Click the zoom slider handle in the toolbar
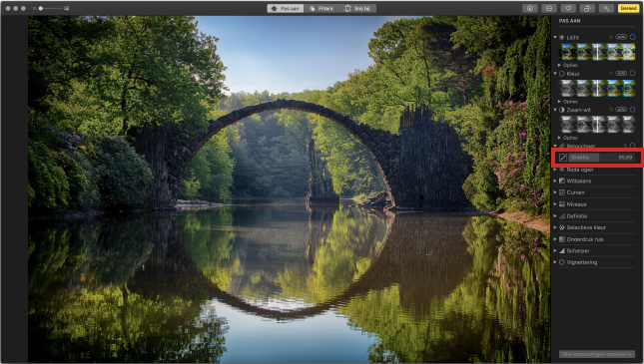Image resolution: width=644 pixels, height=364 pixels. [x=41, y=8]
